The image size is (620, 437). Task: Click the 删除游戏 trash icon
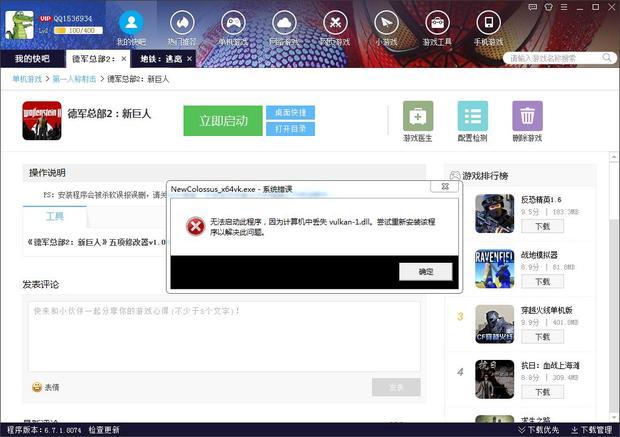(527, 116)
